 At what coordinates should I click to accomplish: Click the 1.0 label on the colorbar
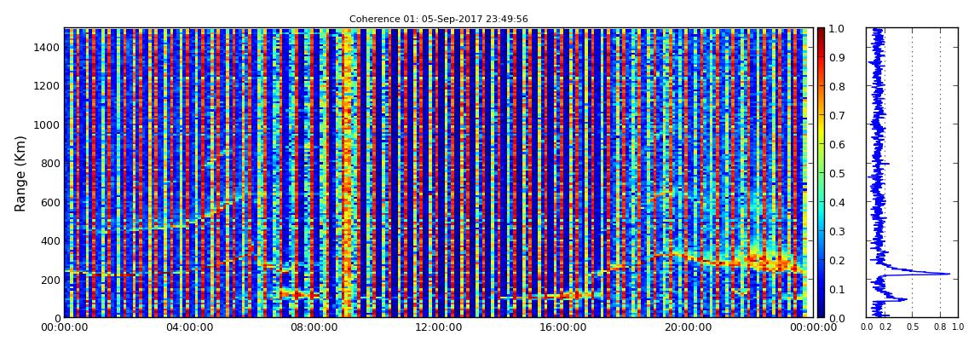[x=836, y=29]
